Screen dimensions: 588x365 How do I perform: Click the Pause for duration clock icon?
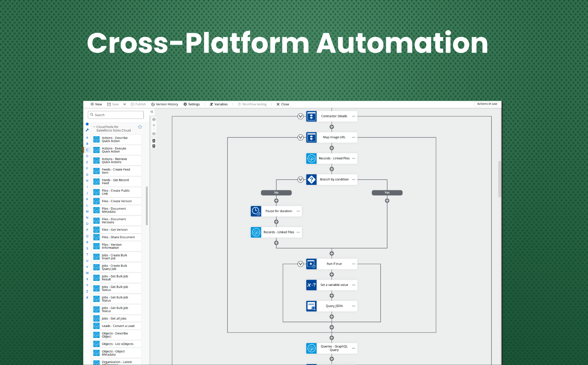pyautogui.click(x=256, y=211)
